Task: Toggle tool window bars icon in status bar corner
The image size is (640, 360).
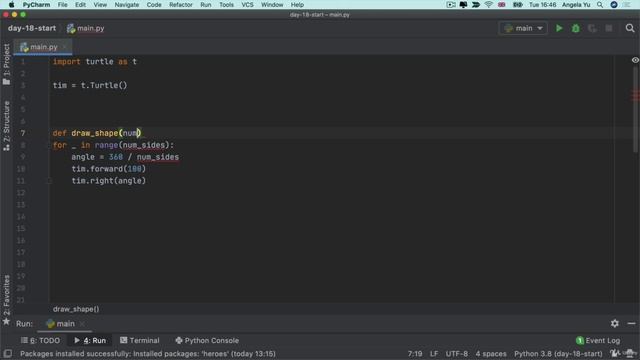Action: click(x=7, y=353)
